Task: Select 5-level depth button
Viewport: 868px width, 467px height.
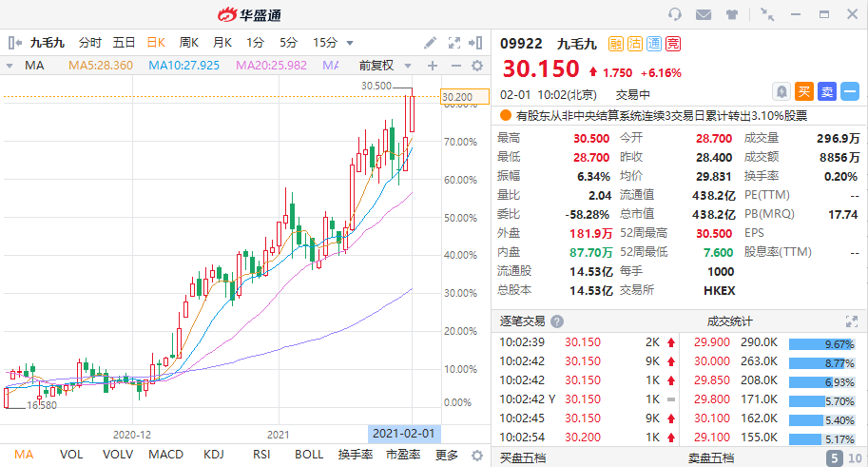Action: (x=834, y=458)
